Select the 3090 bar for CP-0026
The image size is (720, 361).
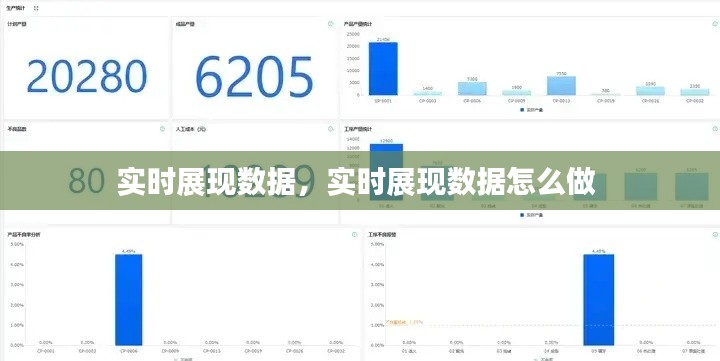pos(650,91)
